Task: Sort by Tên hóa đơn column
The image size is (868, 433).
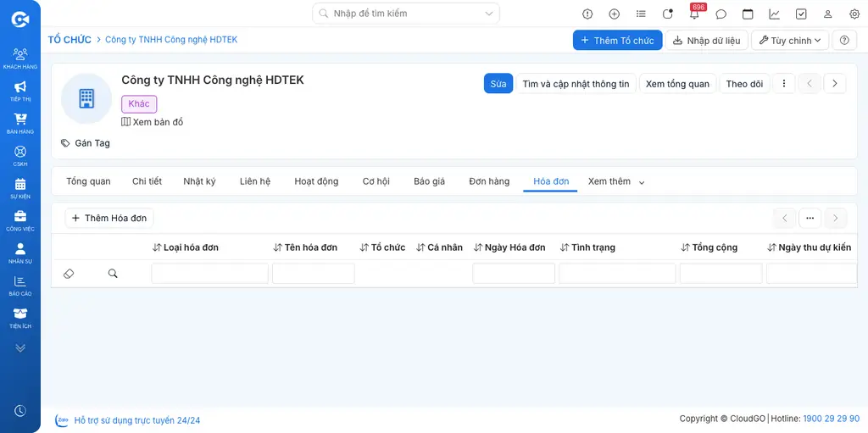Action: point(305,247)
